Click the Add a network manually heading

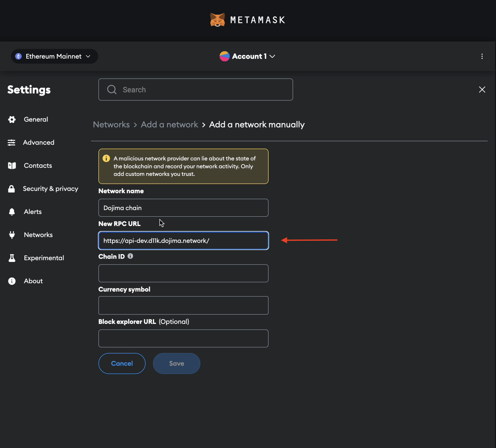pyautogui.click(x=257, y=125)
